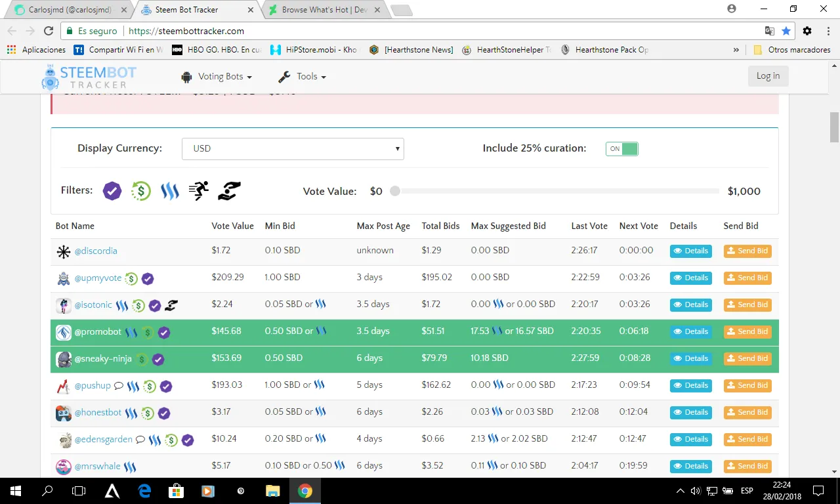This screenshot has height=504, width=840.
Task: Open the @pushup bot link
Action: pyautogui.click(x=93, y=386)
